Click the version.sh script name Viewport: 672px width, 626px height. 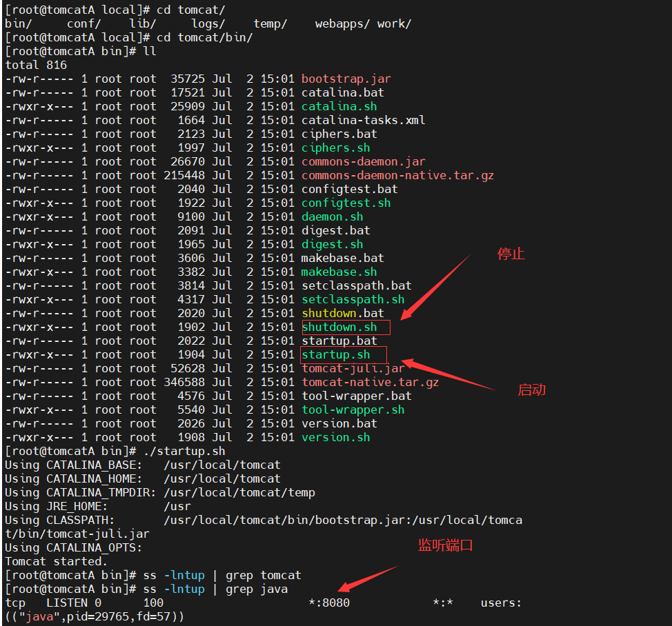[x=336, y=437]
